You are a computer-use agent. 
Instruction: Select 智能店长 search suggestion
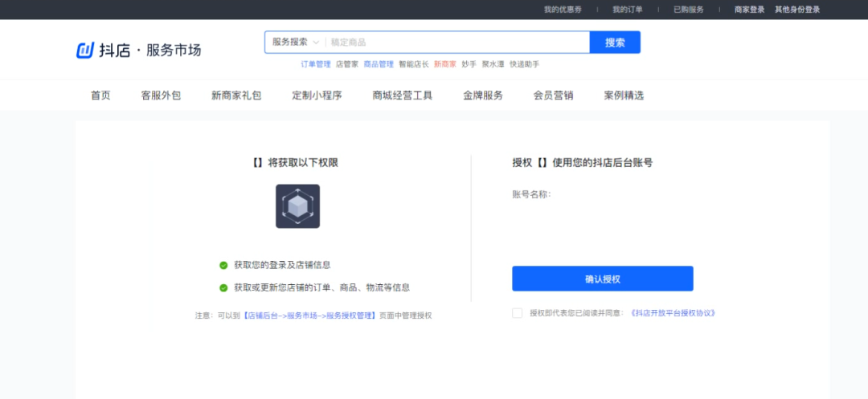click(414, 64)
